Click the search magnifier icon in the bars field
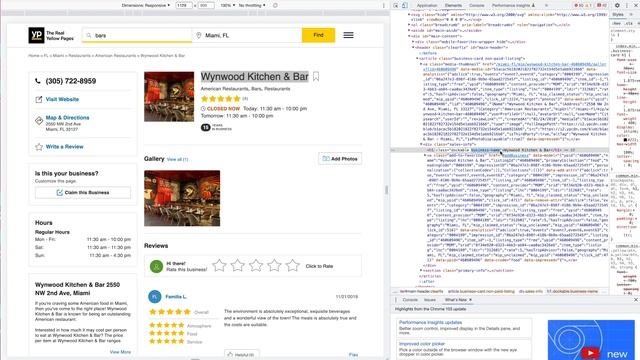 tap(89, 36)
